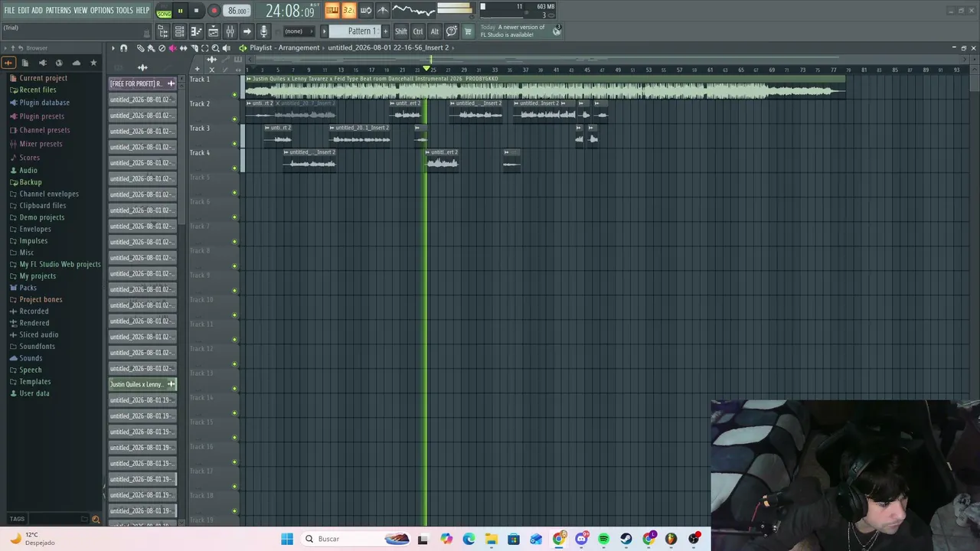Mute Track 4 with its green dot
Viewport: 980px width, 551px height.
click(235, 168)
